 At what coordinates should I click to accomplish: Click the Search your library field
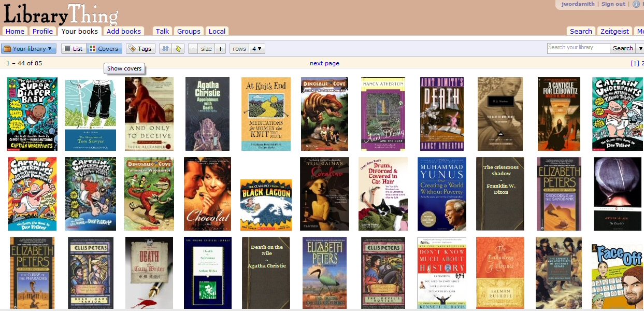coord(578,48)
